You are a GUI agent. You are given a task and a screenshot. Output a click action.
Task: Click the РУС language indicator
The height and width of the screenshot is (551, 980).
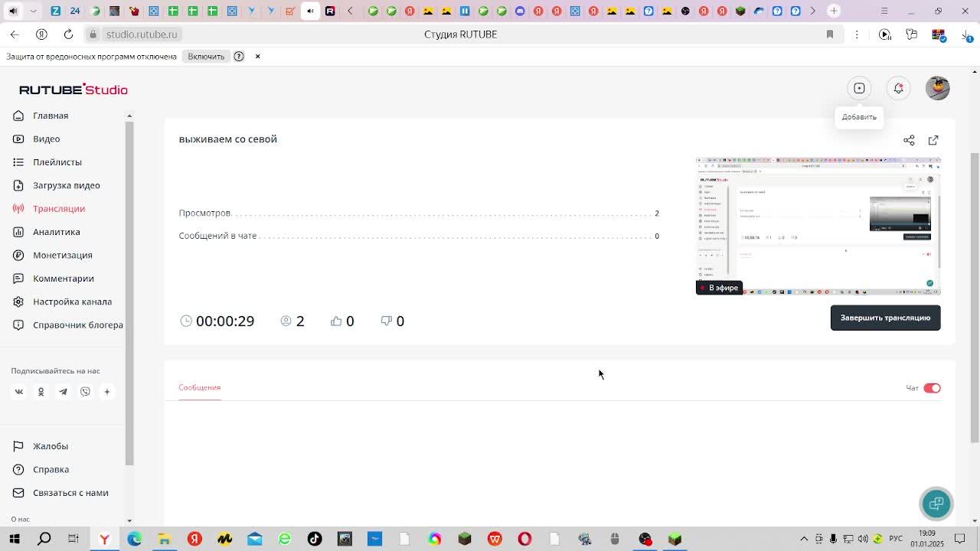click(x=896, y=539)
